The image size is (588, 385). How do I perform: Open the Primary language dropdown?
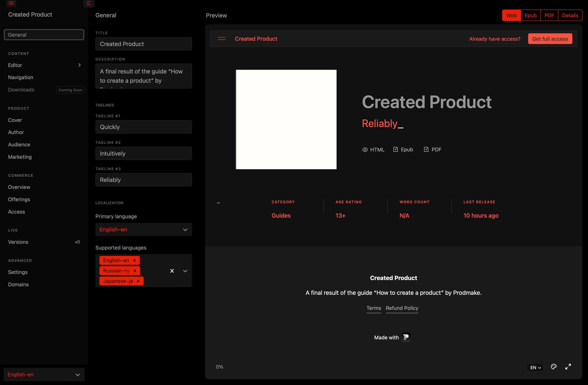tap(185, 230)
